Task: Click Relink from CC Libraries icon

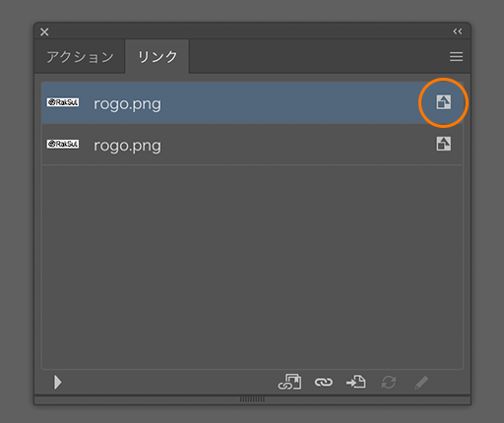Action: pyautogui.click(x=289, y=382)
